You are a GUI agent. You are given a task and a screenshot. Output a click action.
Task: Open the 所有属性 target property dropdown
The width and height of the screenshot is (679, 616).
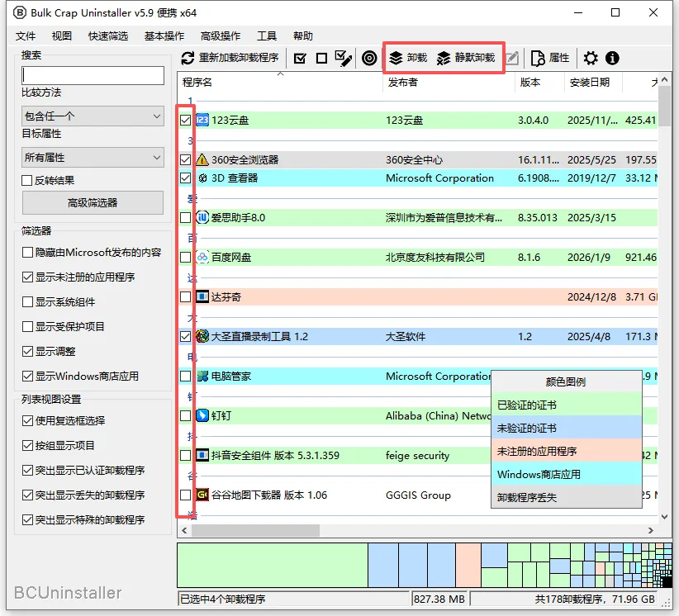point(93,158)
